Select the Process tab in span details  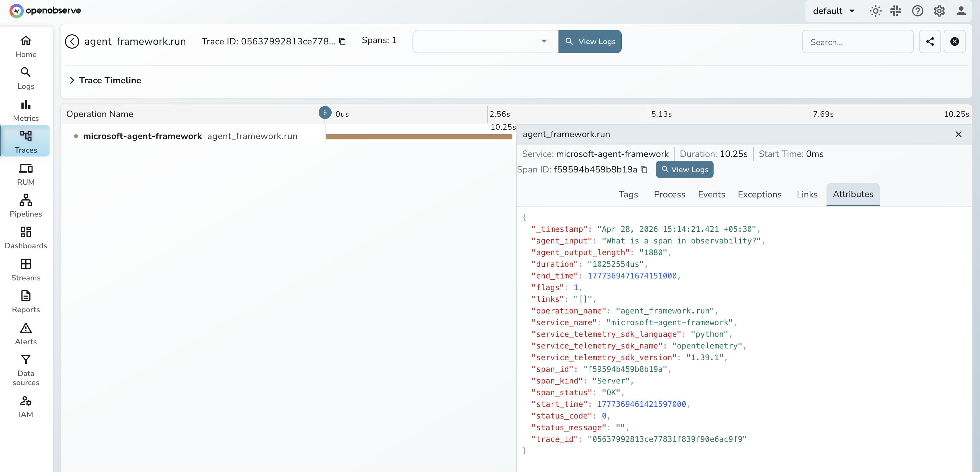point(669,194)
